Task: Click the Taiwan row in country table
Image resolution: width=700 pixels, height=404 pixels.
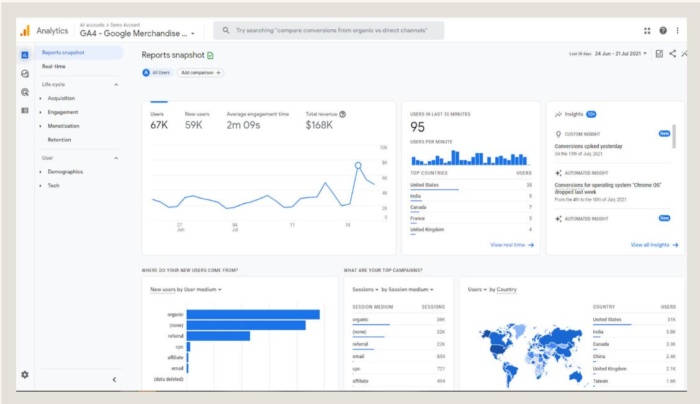Action: pyautogui.click(x=634, y=381)
